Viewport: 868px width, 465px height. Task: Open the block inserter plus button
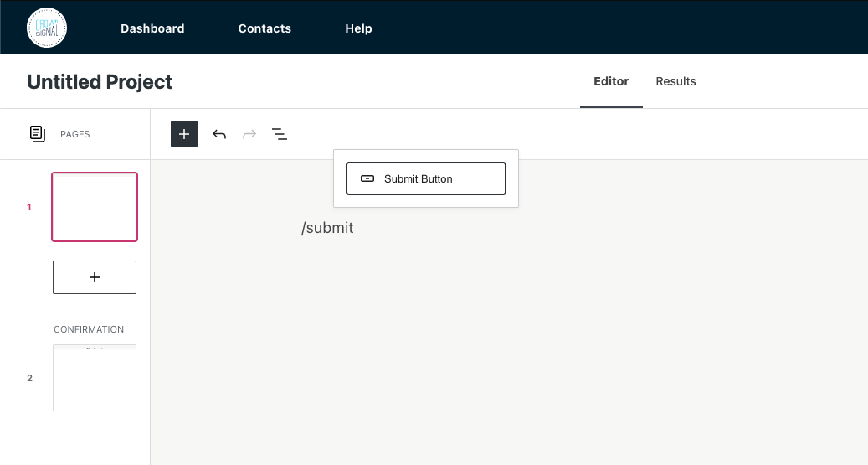coord(184,134)
